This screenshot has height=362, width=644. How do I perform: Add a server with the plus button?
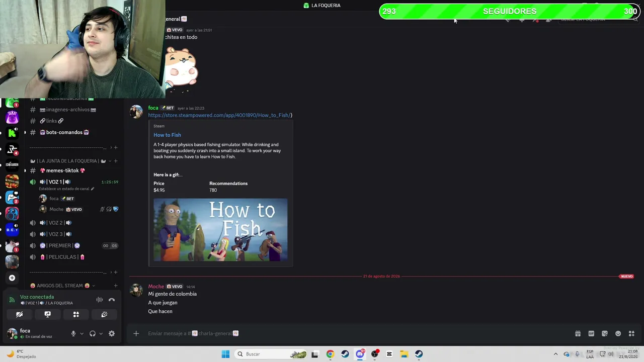pyautogui.click(x=12, y=278)
